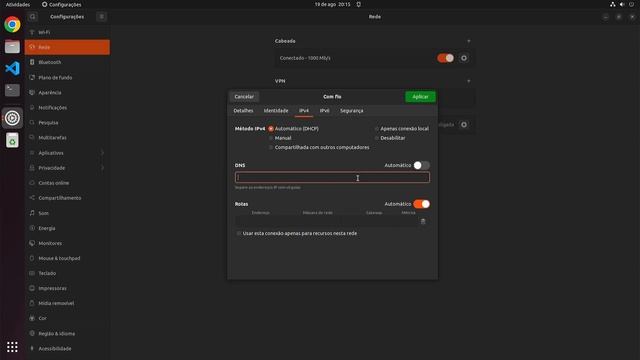Image resolution: width=640 pixels, height=360 pixels.
Task: Switch to the Detalhes tab
Action: pyautogui.click(x=243, y=111)
